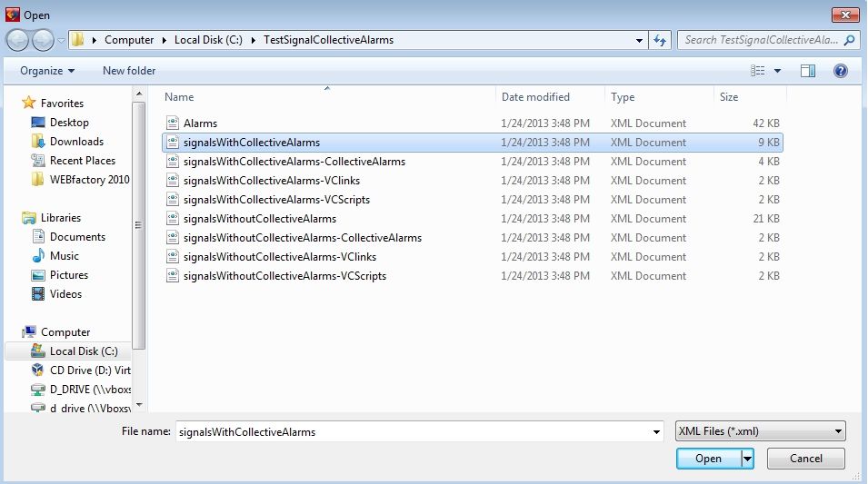Open Downloads in Favorites

[76, 142]
